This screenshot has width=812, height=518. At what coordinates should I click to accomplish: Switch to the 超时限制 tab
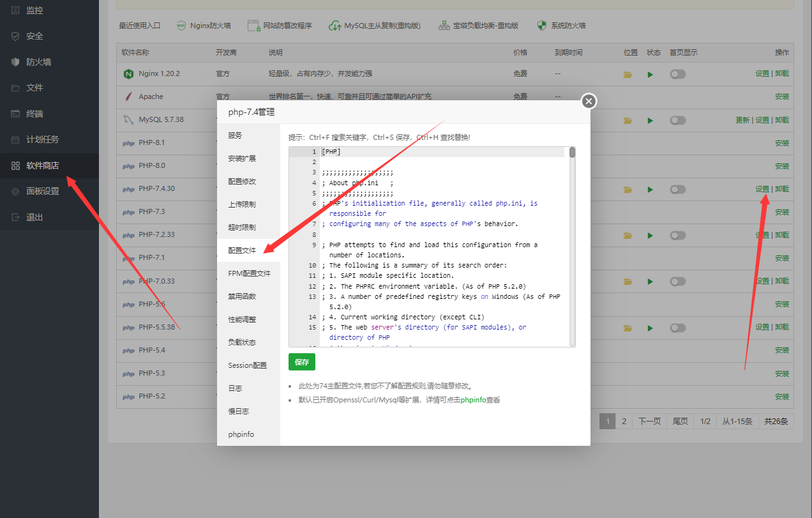pos(248,227)
